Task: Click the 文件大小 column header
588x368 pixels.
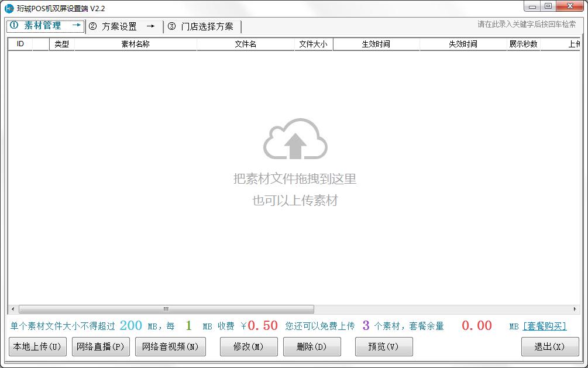Action: click(x=313, y=44)
